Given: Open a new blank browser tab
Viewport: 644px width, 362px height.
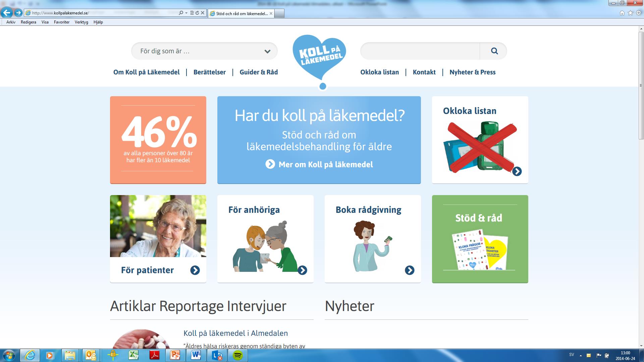Looking at the screenshot, I should tap(279, 13).
